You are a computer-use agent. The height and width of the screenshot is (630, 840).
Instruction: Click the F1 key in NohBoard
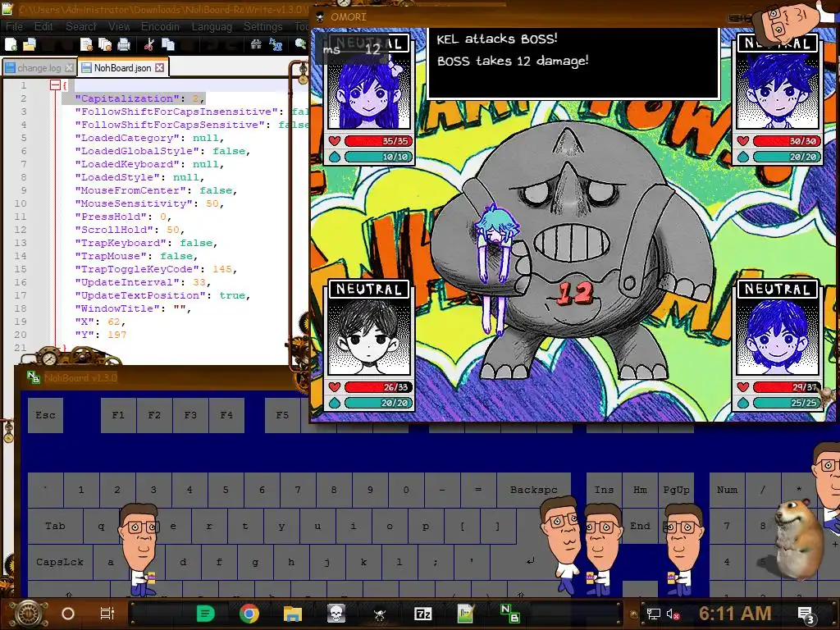[118, 415]
